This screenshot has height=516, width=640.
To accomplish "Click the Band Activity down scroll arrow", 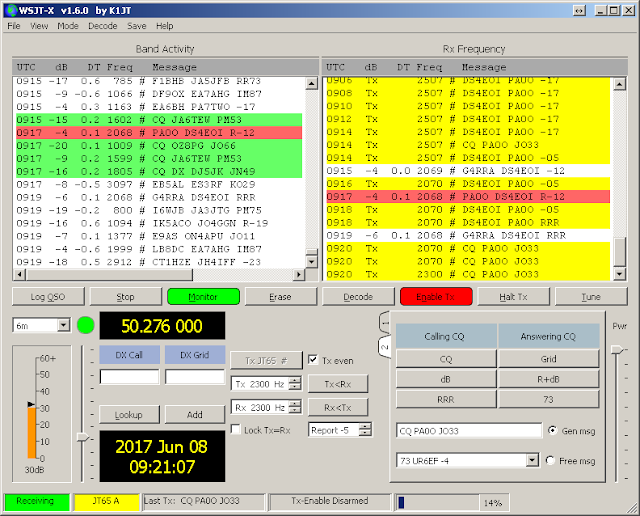I will tap(311, 262).
